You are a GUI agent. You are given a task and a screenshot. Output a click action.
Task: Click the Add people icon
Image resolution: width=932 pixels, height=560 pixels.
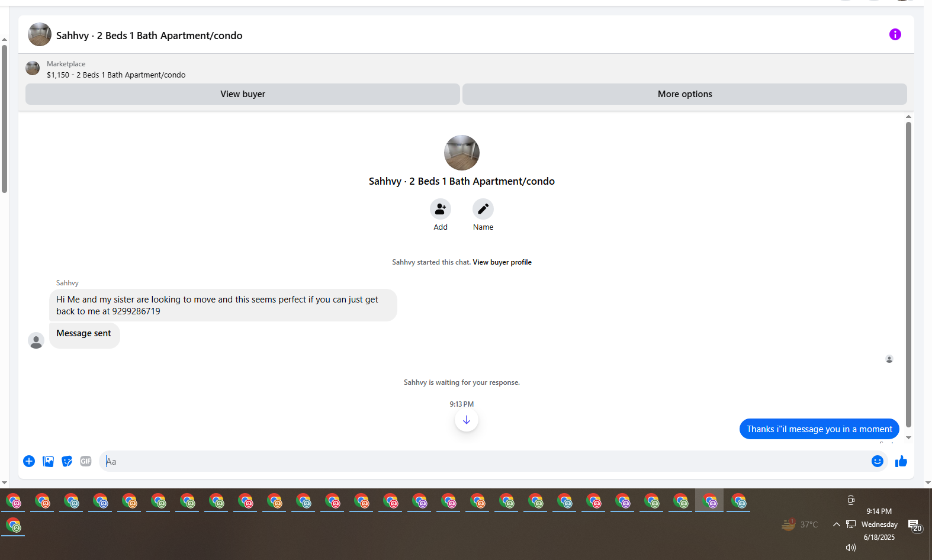tap(440, 209)
